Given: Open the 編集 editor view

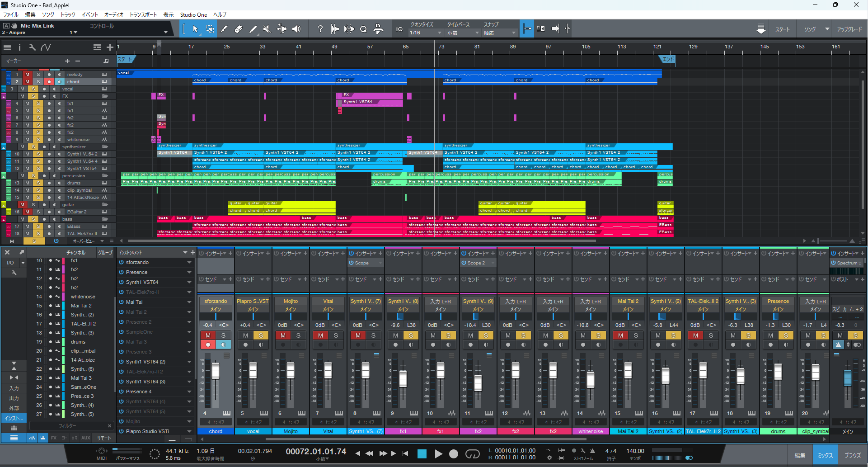Looking at the screenshot, I should click(x=800, y=455).
